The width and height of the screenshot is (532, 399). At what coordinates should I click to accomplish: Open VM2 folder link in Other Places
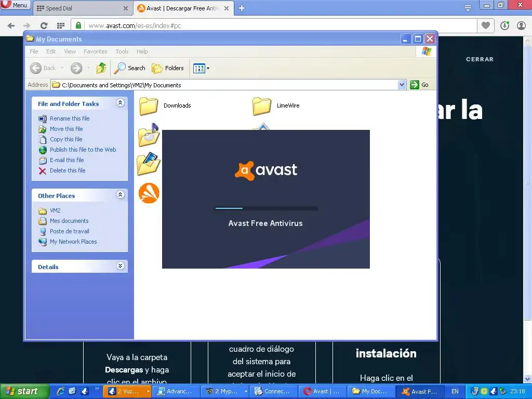point(55,210)
